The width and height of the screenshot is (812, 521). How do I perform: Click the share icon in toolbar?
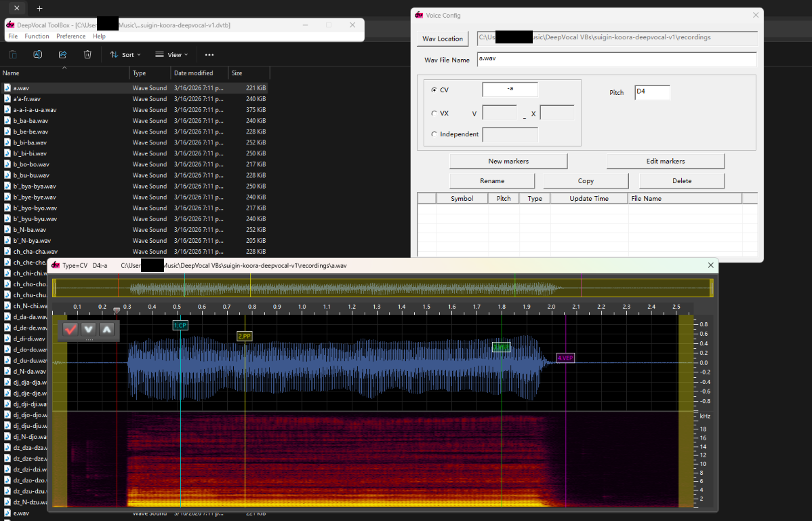(x=62, y=55)
